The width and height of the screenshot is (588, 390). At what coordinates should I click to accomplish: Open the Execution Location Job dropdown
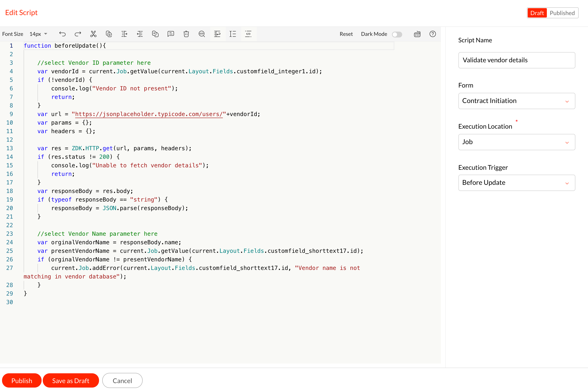(x=516, y=142)
